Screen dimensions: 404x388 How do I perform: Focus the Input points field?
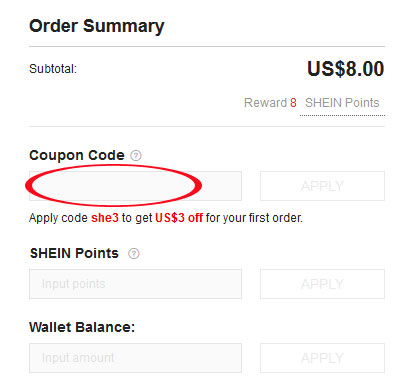tap(135, 284)
